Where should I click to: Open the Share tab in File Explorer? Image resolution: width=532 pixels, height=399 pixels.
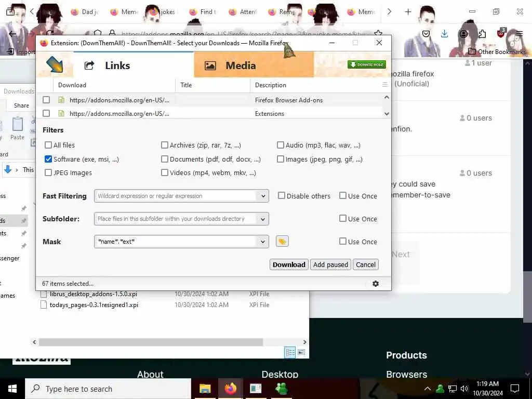point(21,105)
